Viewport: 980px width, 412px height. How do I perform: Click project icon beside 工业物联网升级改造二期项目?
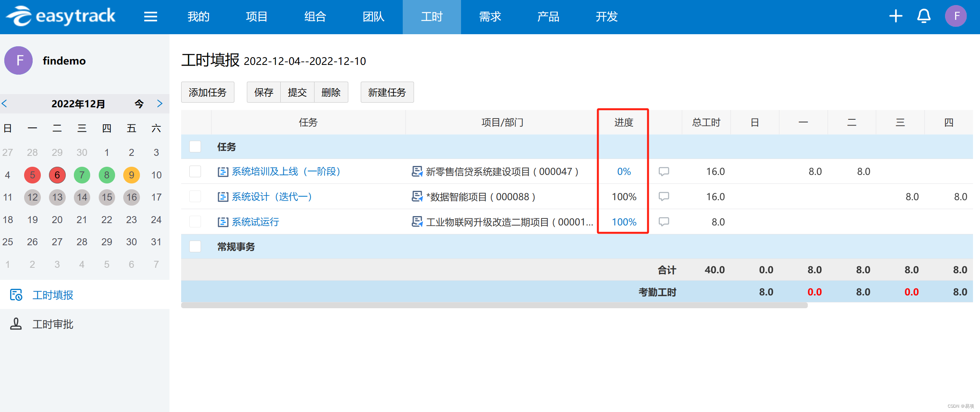(x=417, y=222)
